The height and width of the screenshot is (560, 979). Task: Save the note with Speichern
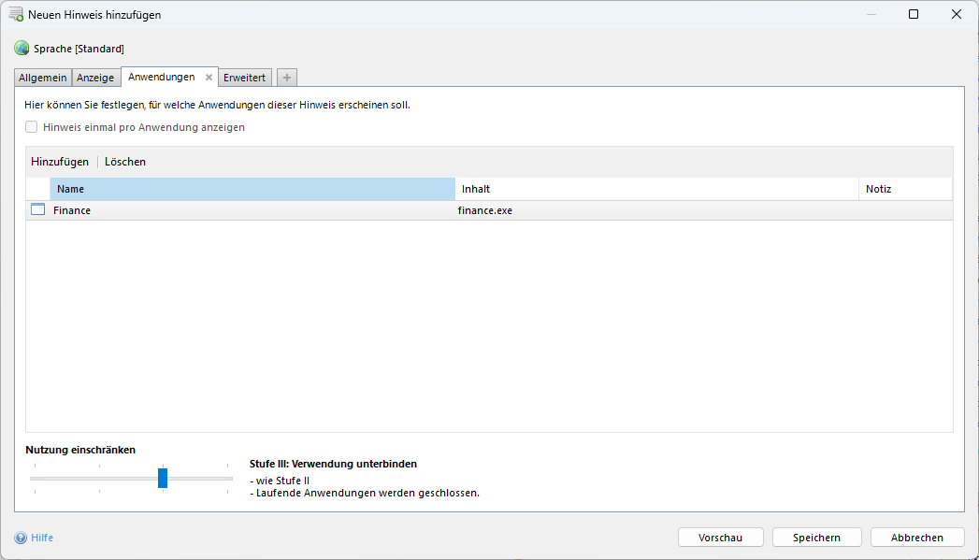pyautogui.click(x=816, y=538)
